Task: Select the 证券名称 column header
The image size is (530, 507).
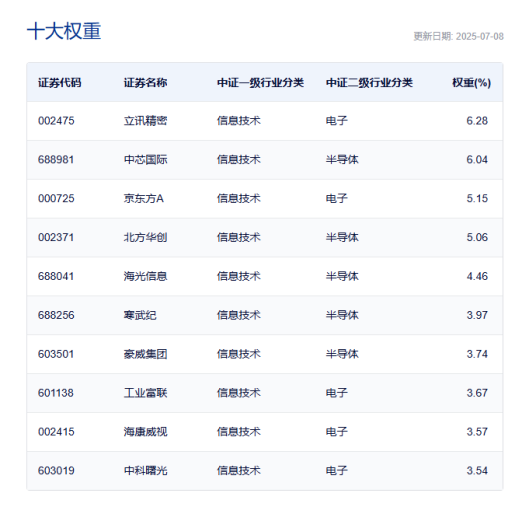Action: 145,82
